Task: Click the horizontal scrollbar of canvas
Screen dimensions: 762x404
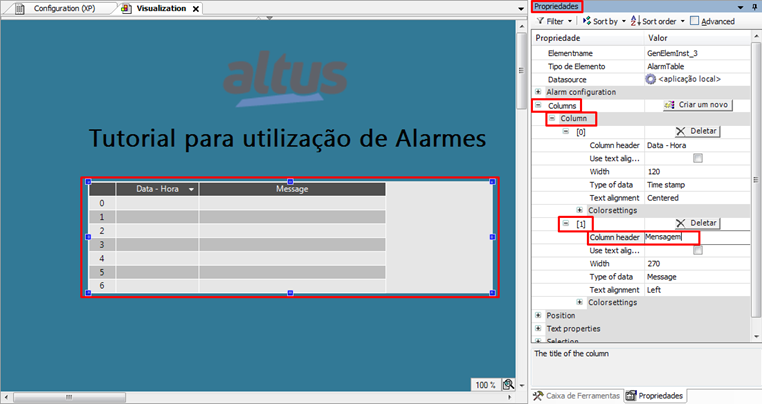Action: tap(69, 397)
